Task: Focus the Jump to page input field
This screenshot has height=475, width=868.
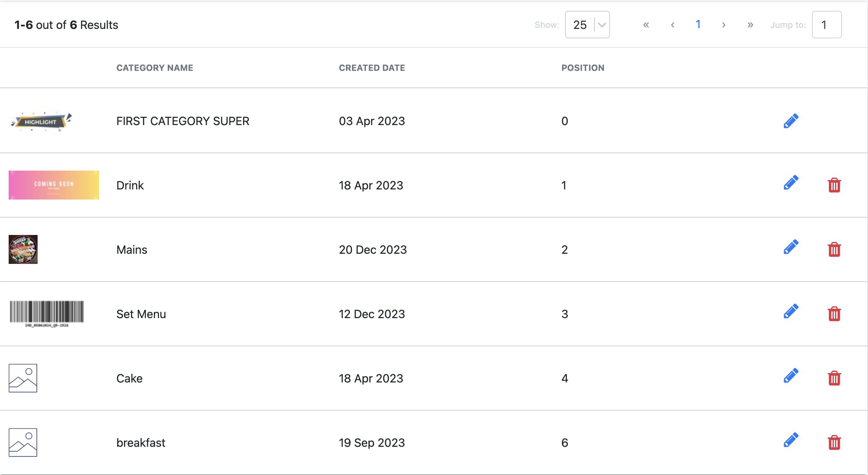Action: click(x=826, y=25)
